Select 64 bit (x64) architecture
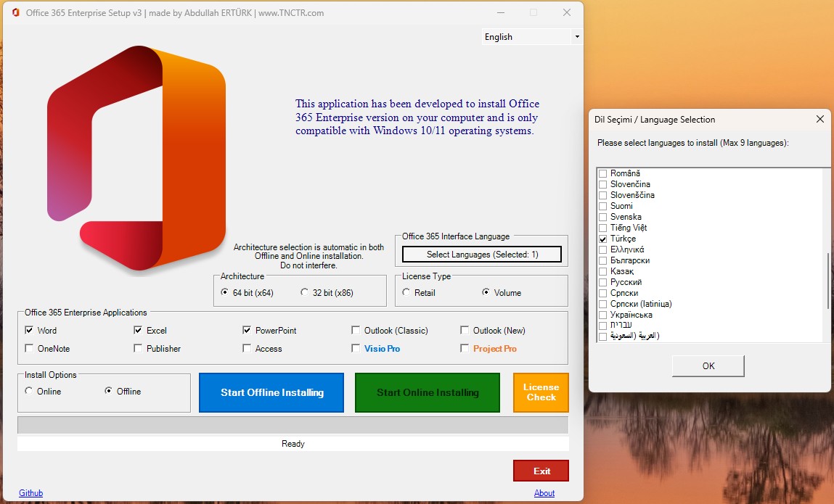This screenshot has height=504, width=834. tap(225, 292)
